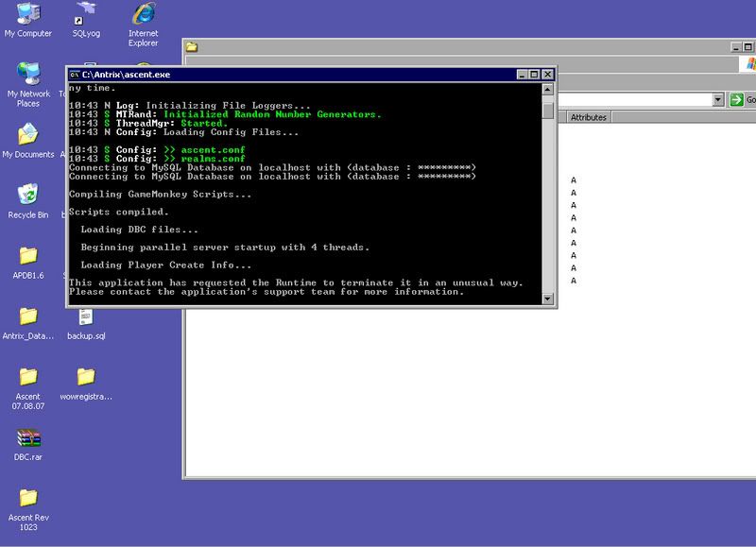Open the Recycle Bin

coord(27,196)
